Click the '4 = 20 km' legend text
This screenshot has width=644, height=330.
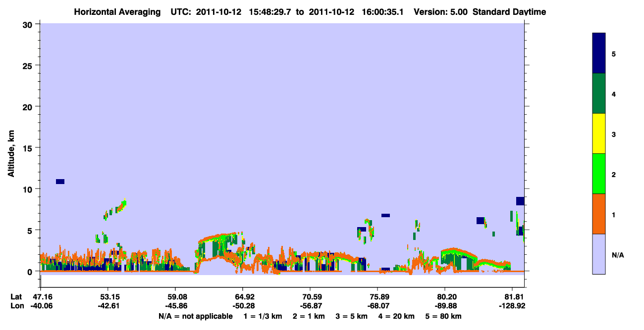pos(397,316)
